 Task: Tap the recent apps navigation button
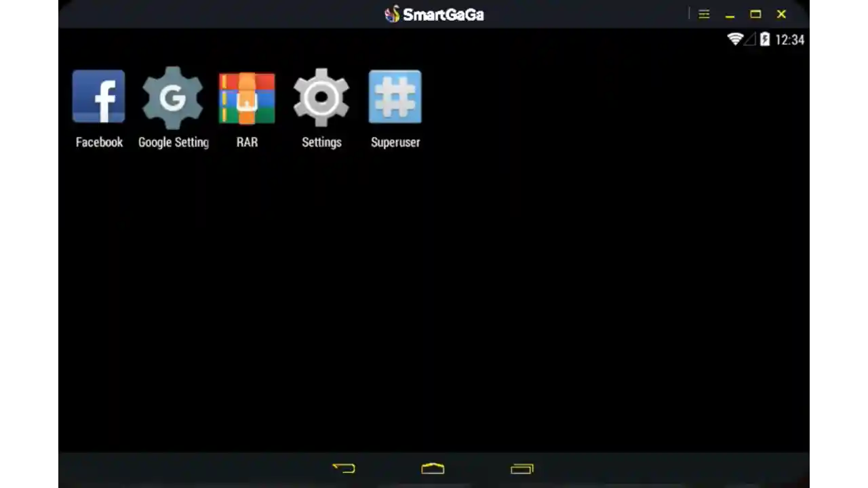[x=522, y=468]
